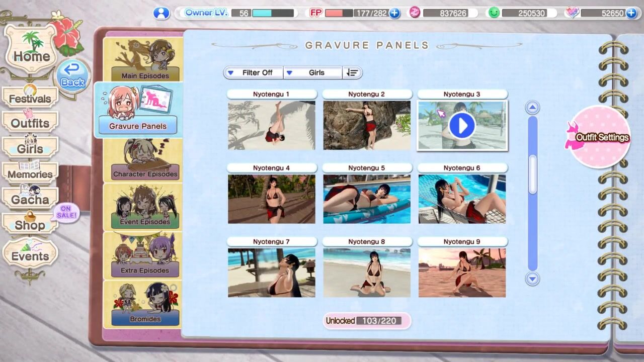Select the Nyotengu 5 thumbnail
This screenshot has height=362, width=644.
tap(367, 199)
